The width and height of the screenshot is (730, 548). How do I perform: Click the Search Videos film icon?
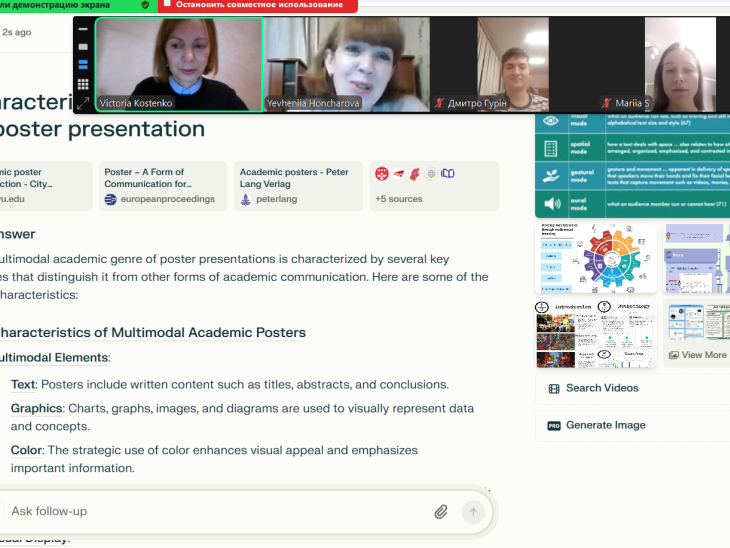pos(554,388)
